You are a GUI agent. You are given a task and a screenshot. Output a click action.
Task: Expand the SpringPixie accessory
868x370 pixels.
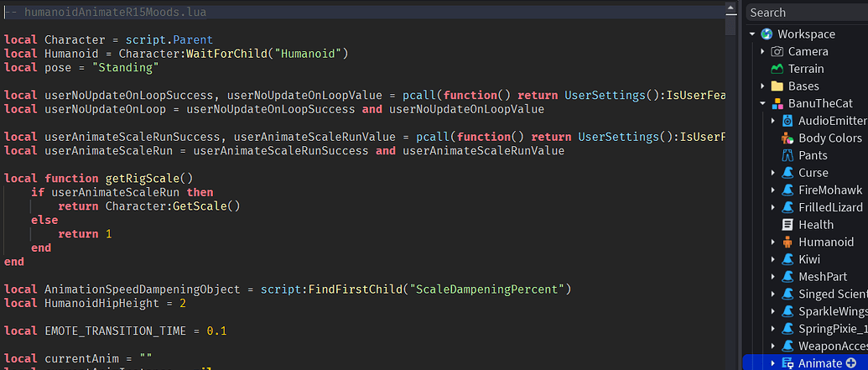click(x=773, y=328)
